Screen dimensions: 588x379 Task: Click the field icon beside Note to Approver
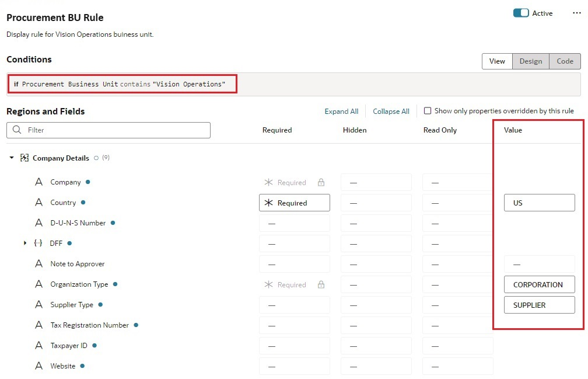click(38, 264)
